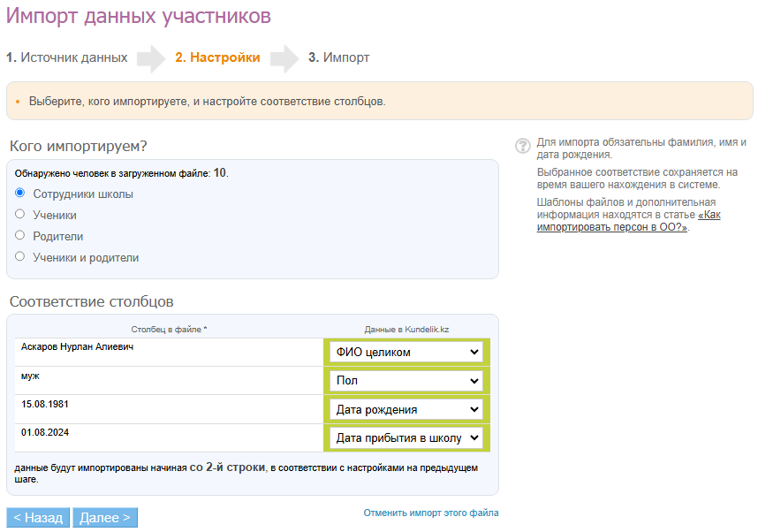Click the 'Далее >' button
The height and width of the screenshot is (532, 758).
(105, 518)
